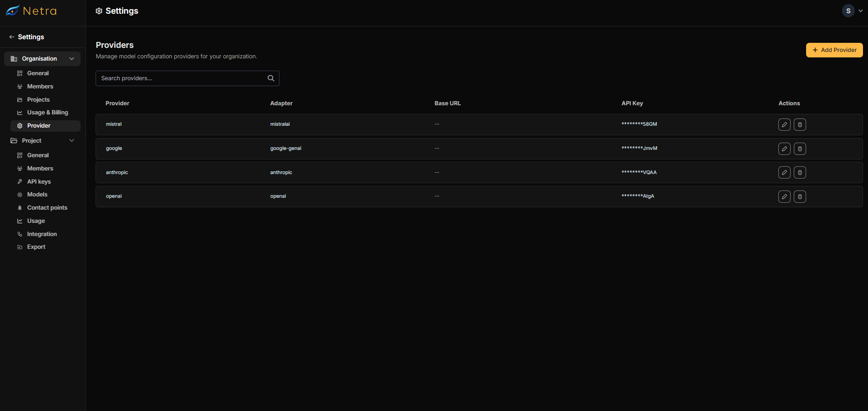The width and height of the screenshot is (868, 411).
Task: Delete the openai provider
Action: [x=800, y=196]
